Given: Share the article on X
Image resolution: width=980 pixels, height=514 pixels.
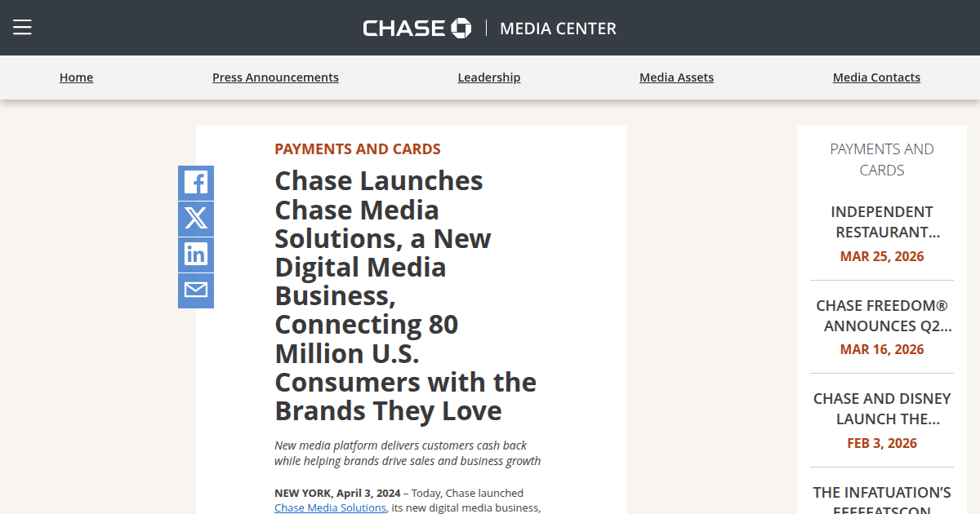Looking at the screenshot, I should click(195, 219).
